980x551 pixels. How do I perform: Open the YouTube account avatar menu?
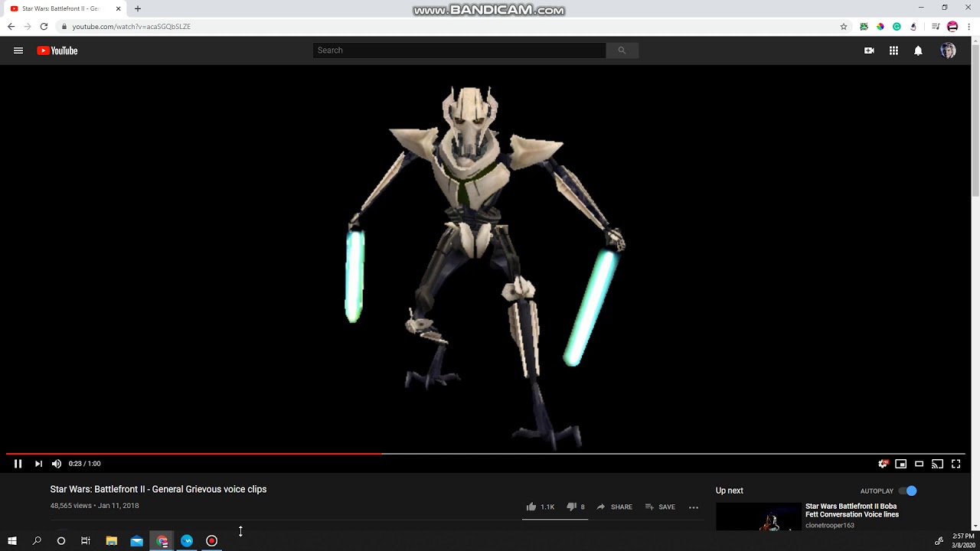(x=948, y=51)
